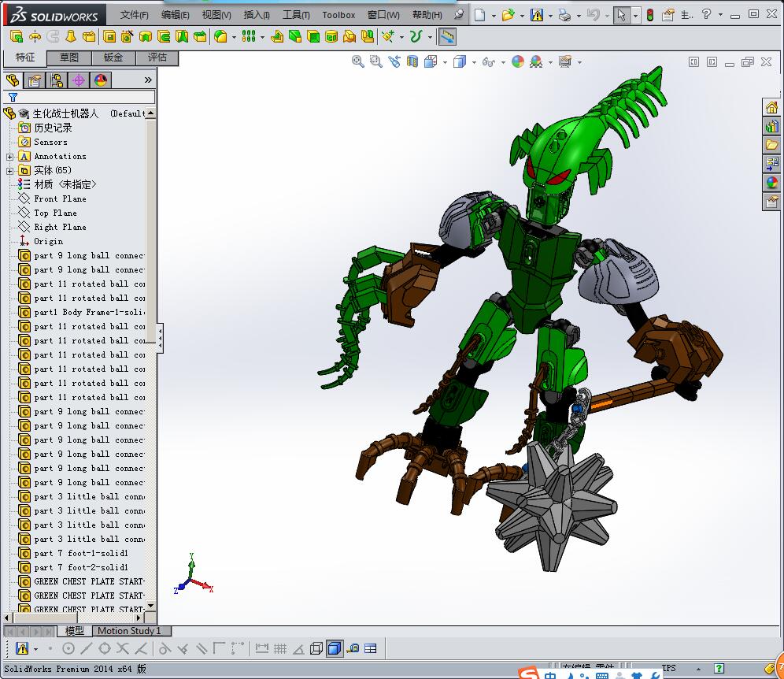This screenshot has width=784, height=679.
Task: Click the Zoom to Area icon
Action: click(x=376, y=62)
